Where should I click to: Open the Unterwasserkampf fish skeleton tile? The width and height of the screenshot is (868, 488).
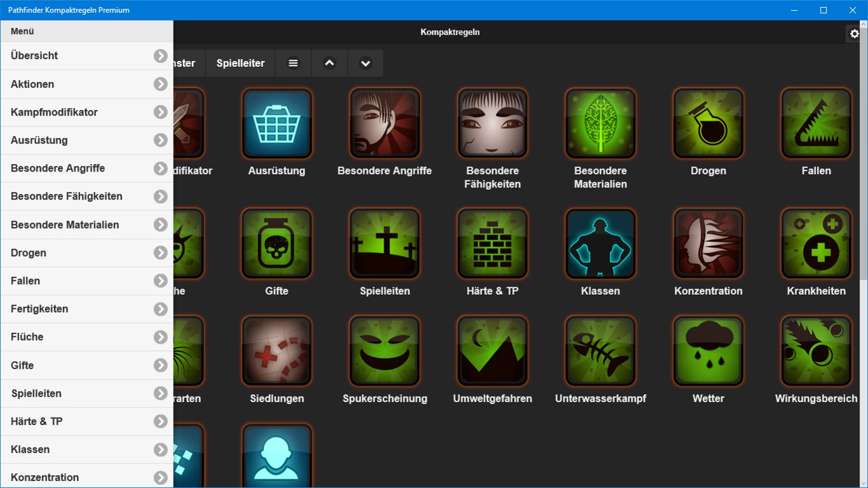click(x=600, y=351)
